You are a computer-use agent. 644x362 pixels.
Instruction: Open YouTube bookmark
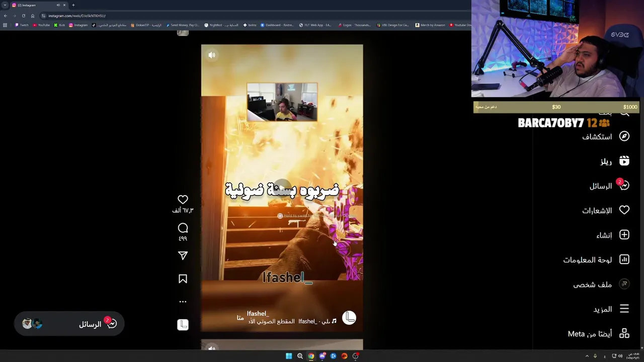tap(42, 25)
